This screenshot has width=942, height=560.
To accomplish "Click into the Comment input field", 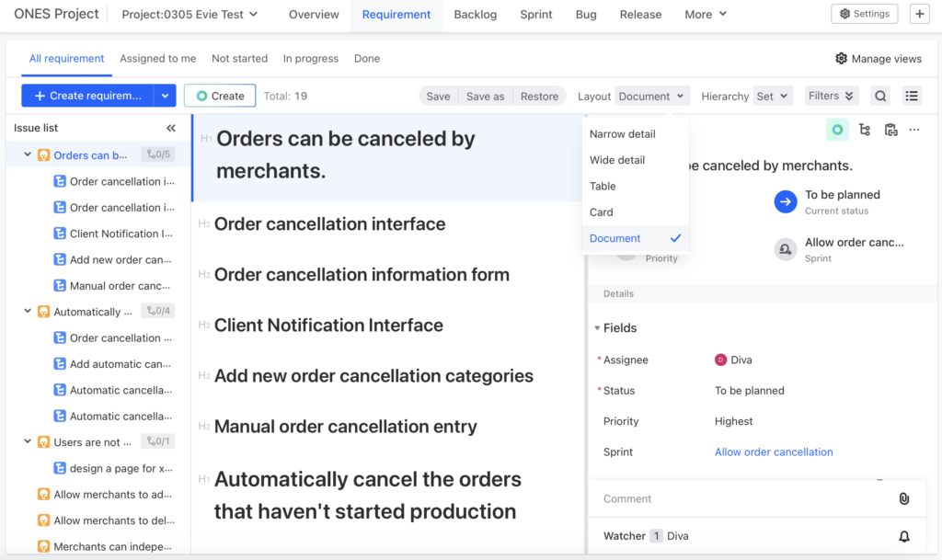I will [x=736, y=498].
